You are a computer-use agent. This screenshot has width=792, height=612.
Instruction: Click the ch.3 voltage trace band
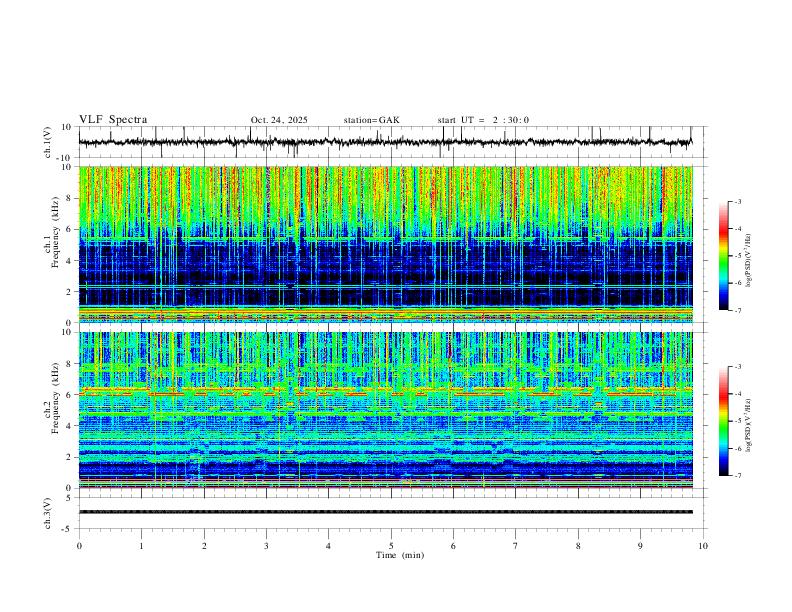point(385,512)
